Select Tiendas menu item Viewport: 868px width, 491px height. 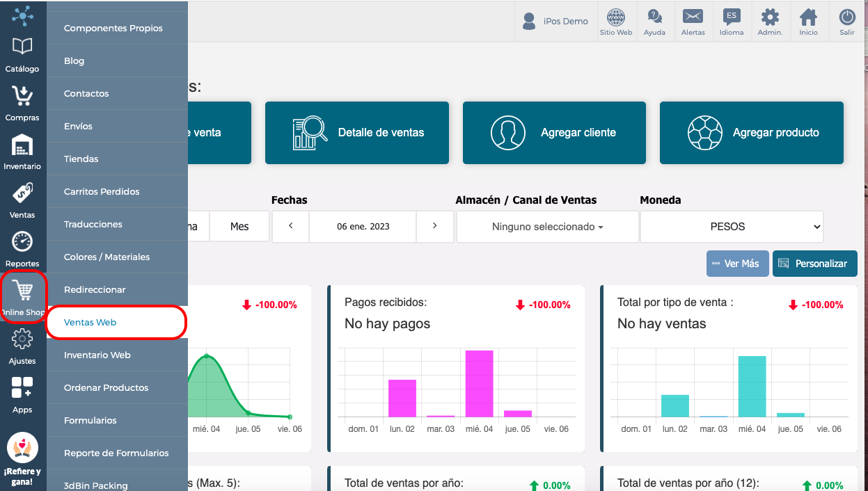click(117, 159)
